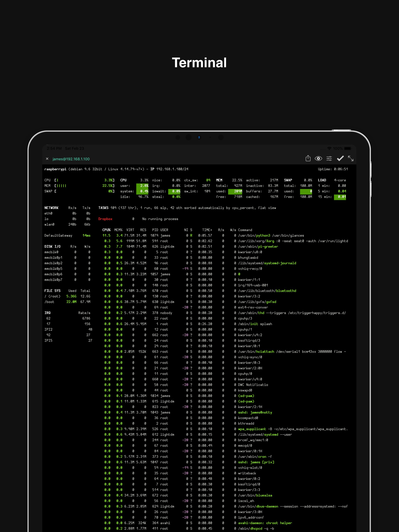Viewport: 399px width, 532px height.
Task: Close the SSH session with the X
Action: coord(47,159)
